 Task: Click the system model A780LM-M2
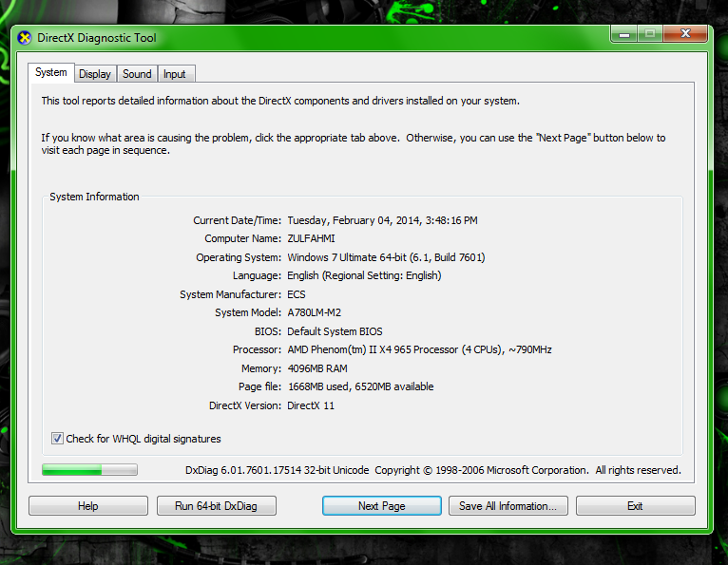click(315, 312)
